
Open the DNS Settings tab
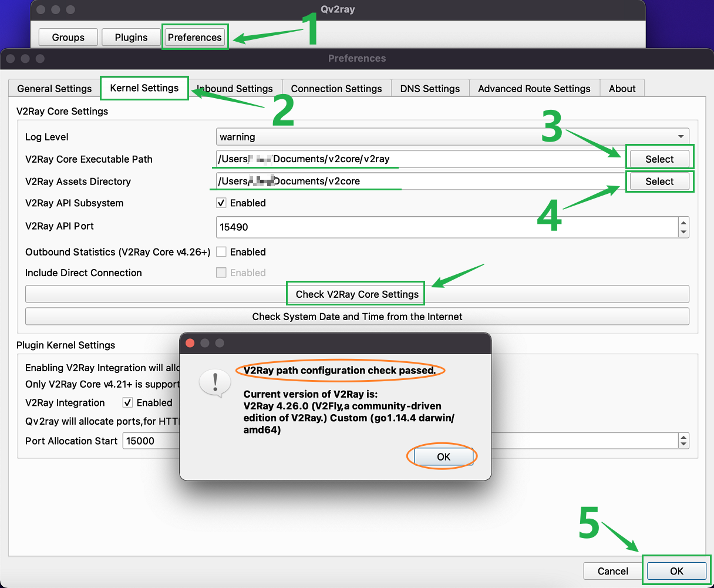pos(430,89)
